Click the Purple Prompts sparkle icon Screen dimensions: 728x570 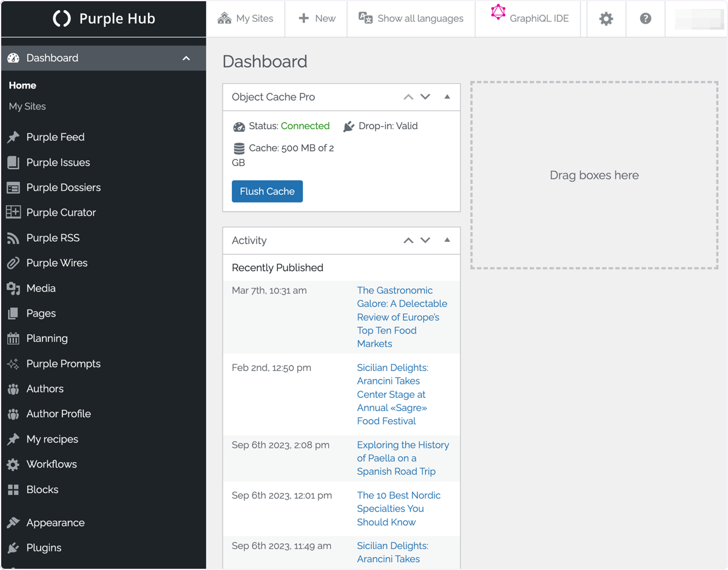coord(13,364)
